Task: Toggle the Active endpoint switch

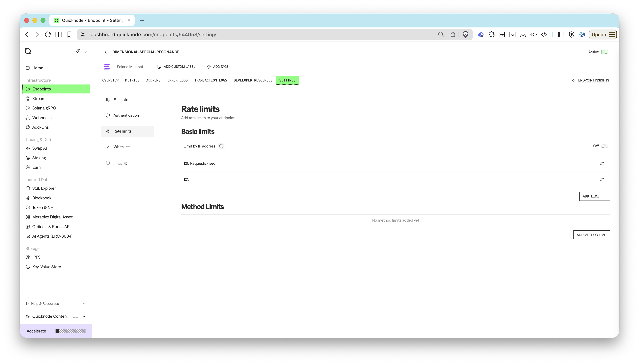Action: click(x=604, y=52)
